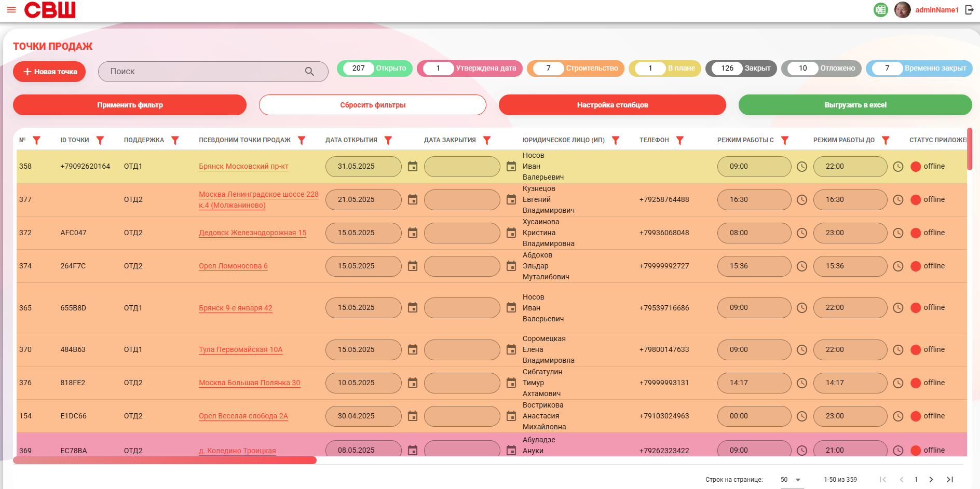This screenshot has width=980, height=489.
Task: Click the logout icon next to adminName1
Action: 969,10
